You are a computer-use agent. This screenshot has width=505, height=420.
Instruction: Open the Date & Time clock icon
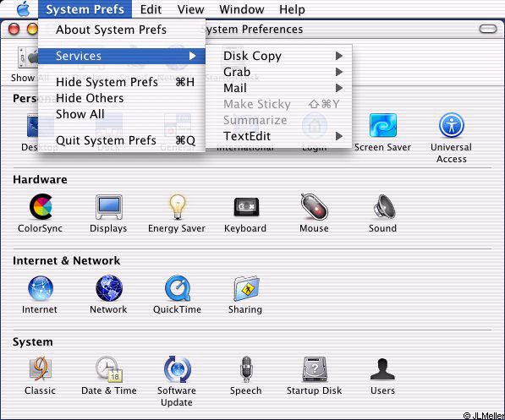tap(109, 368)
